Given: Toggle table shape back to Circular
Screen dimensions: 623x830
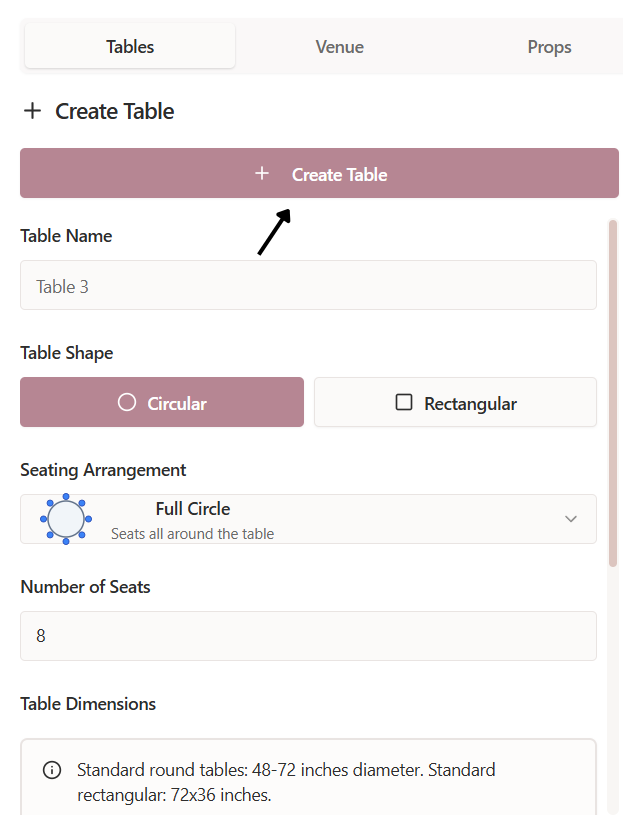Looking at the screenshot, I should (x=161, y=402).
